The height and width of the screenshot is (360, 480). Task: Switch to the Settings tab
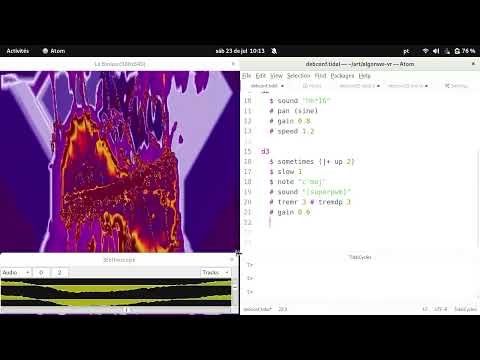pos(457,86)
